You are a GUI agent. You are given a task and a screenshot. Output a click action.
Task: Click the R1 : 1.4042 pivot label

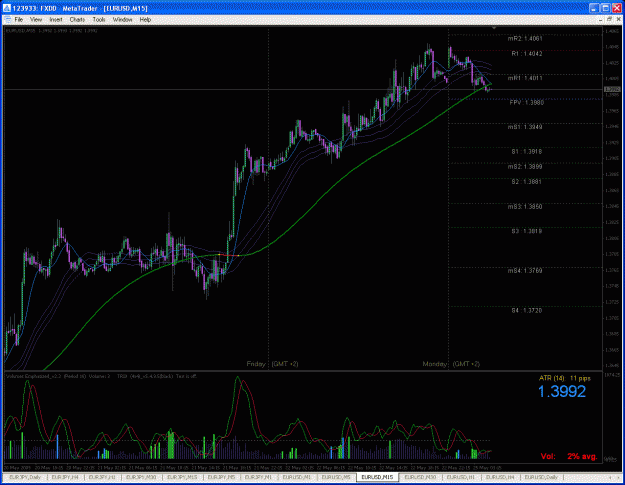point(527,54)
